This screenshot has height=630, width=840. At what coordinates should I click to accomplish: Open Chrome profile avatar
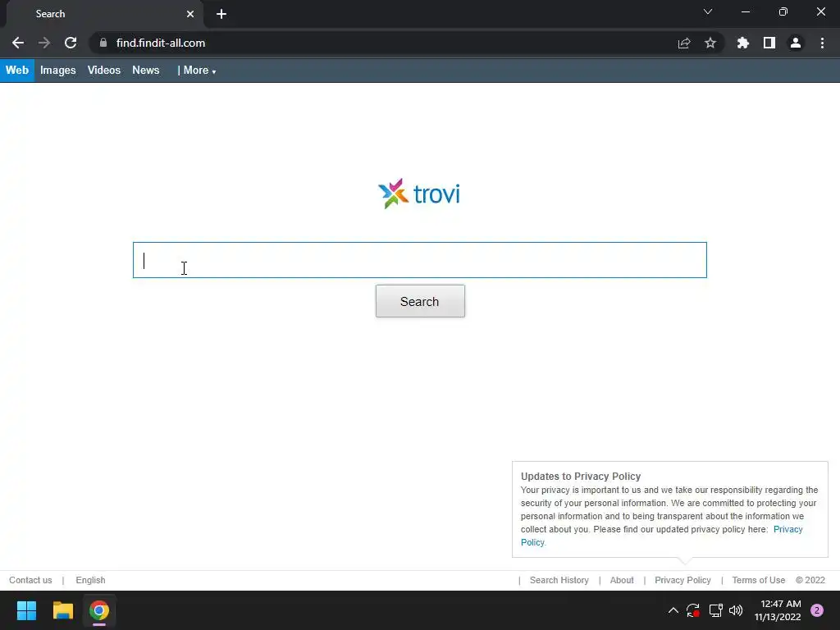coord(796,43)
